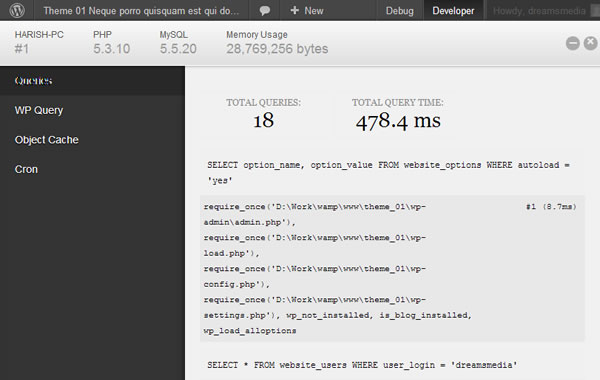Click the wp_load_alloptions function name
Screen dimensions: 600x380
250,331
